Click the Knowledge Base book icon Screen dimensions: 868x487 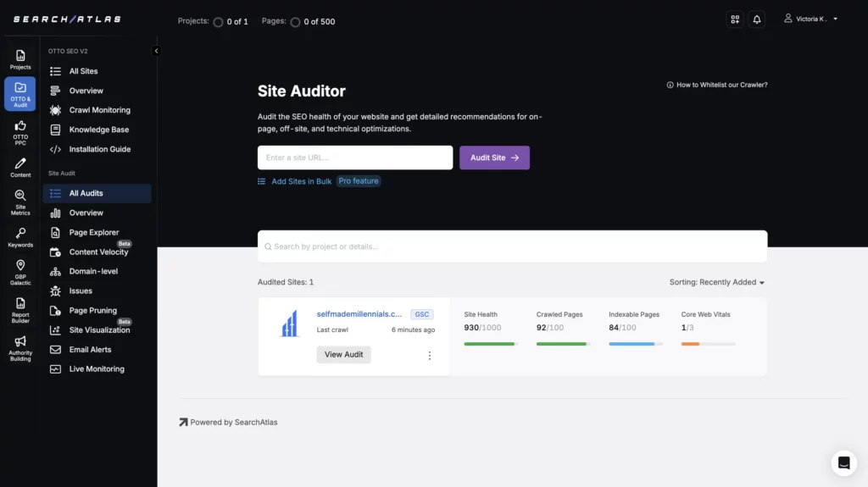click(x=55, y=130)
